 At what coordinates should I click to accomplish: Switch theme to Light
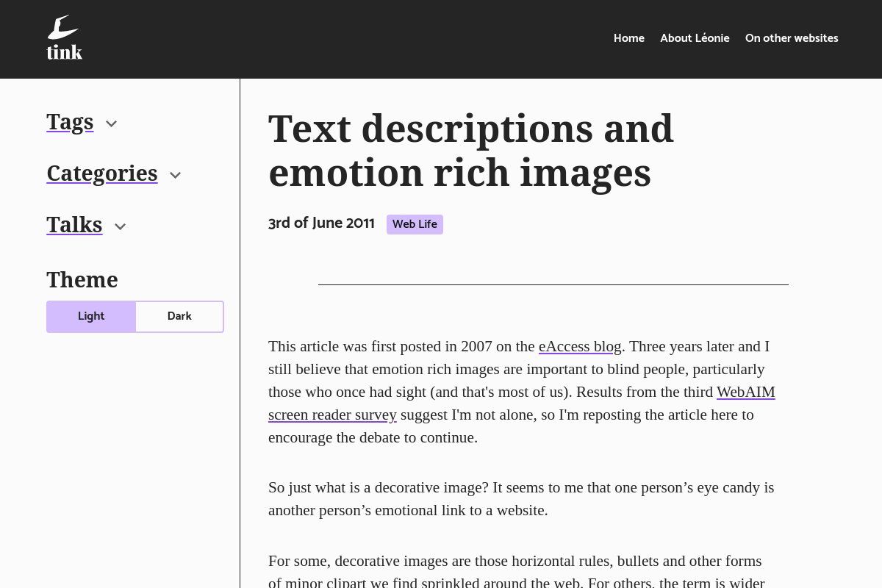pos(91,316)
